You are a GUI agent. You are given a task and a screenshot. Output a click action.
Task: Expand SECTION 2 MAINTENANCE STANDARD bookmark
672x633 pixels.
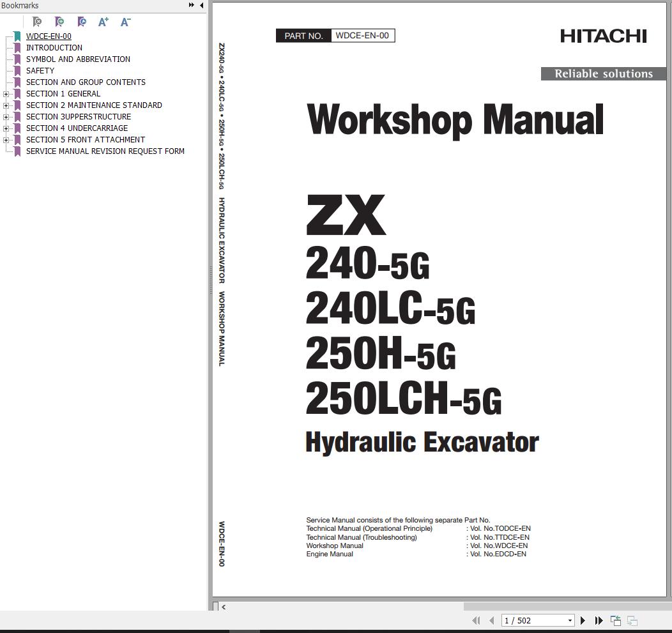[6, 105]
